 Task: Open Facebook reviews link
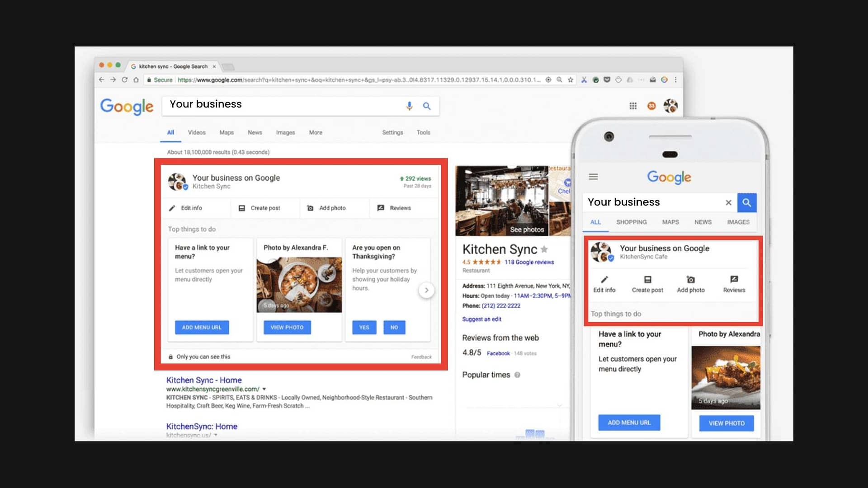498,353
